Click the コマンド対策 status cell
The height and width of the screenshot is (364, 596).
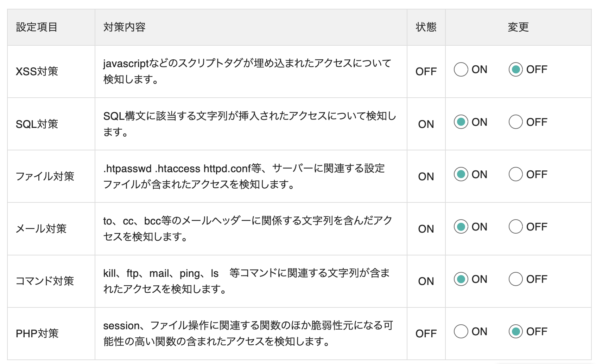426,281
